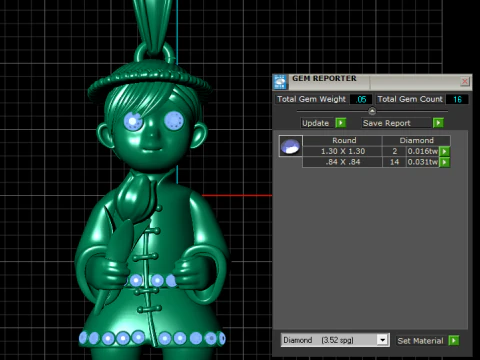This screenshot has height=360, width=480.
Task: Click the green arrow beside Save Report
Action: [x=438, y=123]
